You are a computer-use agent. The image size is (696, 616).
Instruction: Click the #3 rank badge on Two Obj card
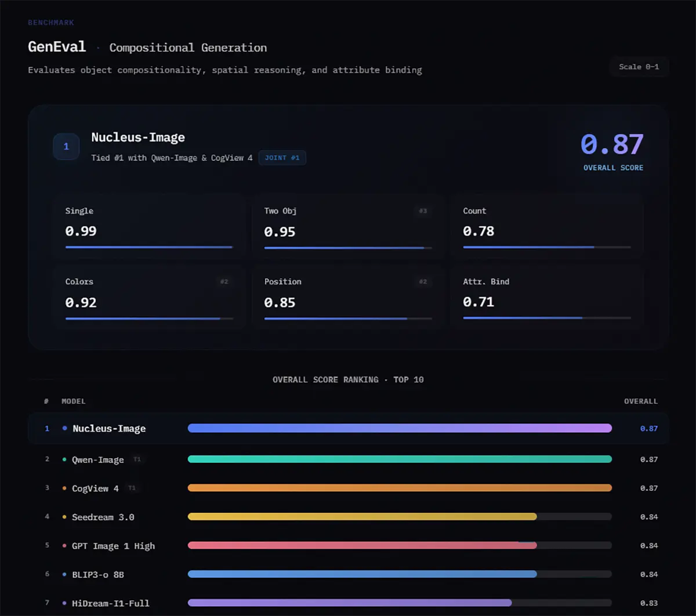point(423,211)
